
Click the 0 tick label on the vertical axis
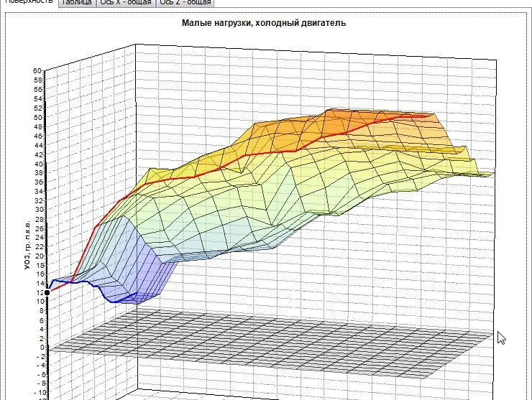[x=40, y=348]
